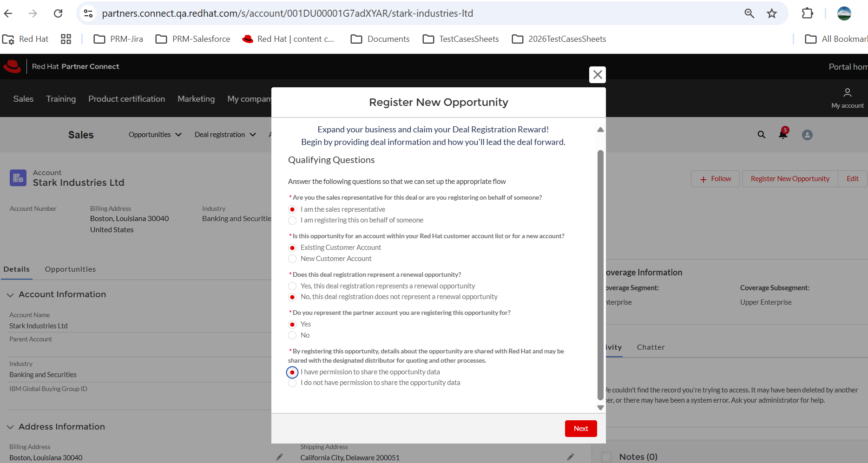Reload the page with the refresh icon
This screenshot has width=868, height=463.
[x=58, y=13]
